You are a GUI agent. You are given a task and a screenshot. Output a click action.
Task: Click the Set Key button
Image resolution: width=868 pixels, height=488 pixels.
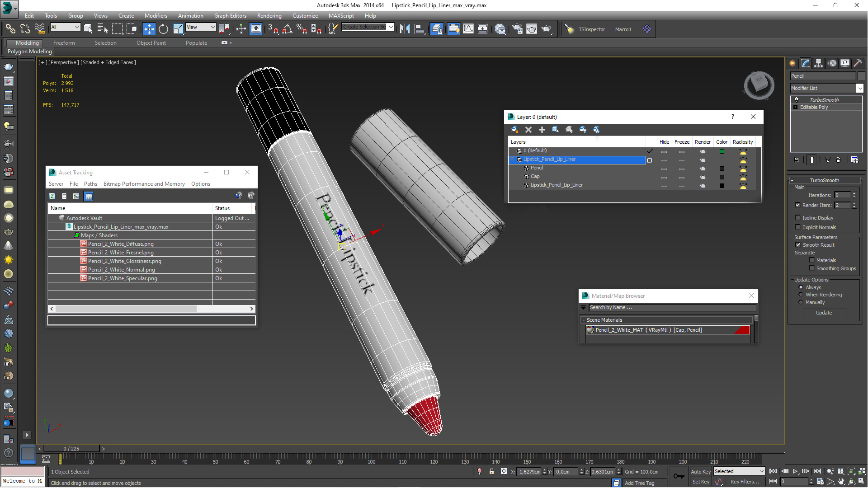click(701, 482)
